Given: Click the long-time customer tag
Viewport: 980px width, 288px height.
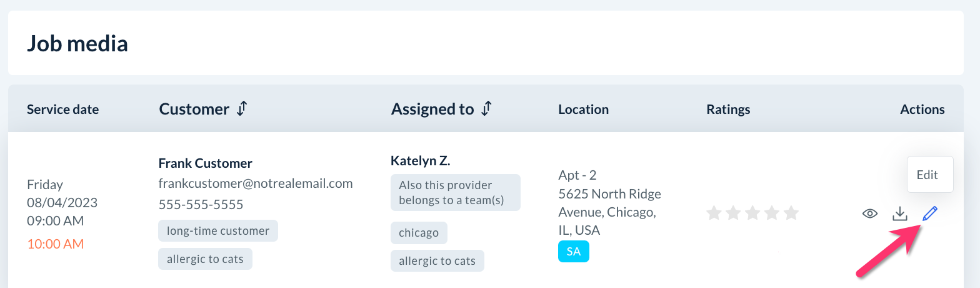Looking at the screenshot, I should (218, 231).
